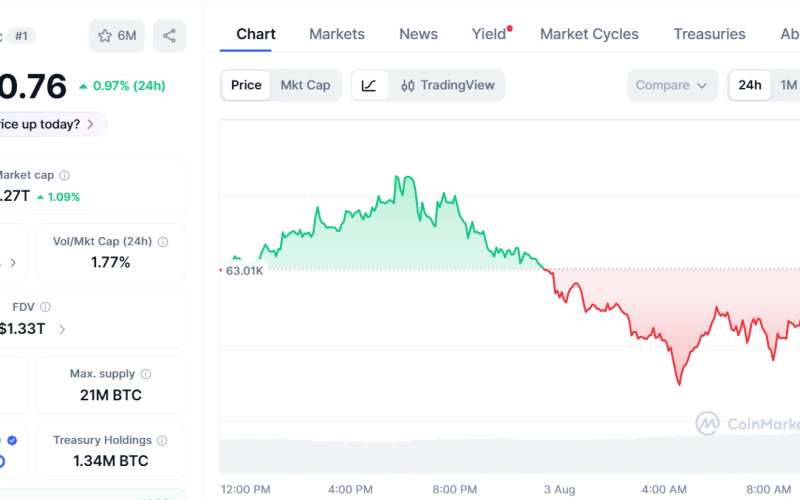Screen dimensions: 800x500
Task: Select the 24h time range
Action: pyautogui.click(x=749, y=85)
